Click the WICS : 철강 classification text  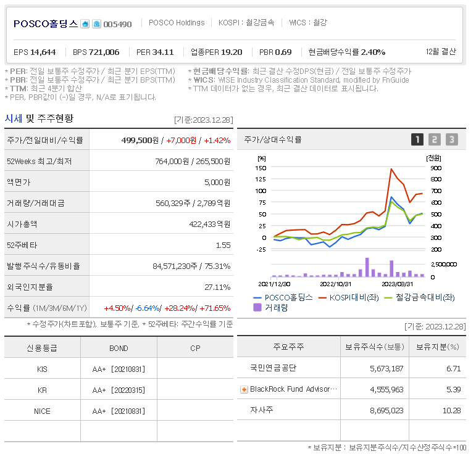point(308,23)
